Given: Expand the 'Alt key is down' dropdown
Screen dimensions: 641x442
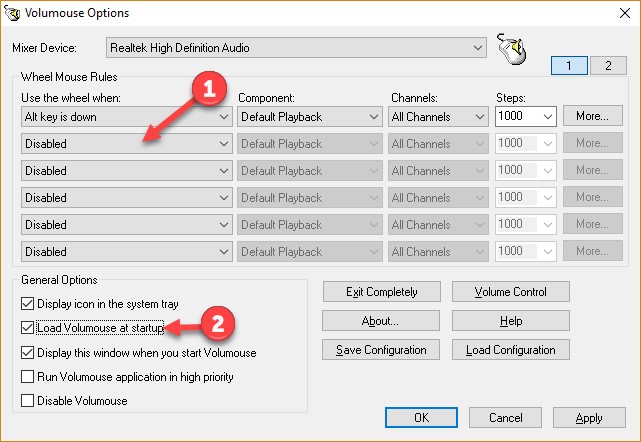Looking at the screenshot, I should 126,117.
